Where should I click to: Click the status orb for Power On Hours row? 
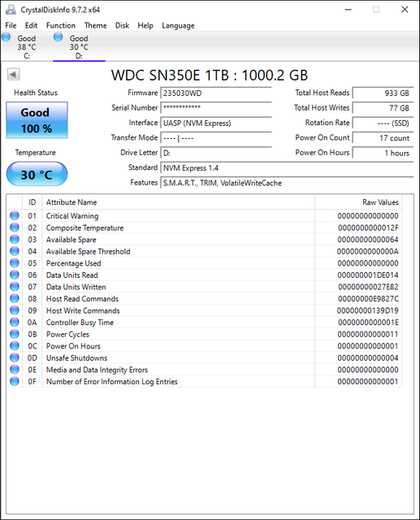15,345
